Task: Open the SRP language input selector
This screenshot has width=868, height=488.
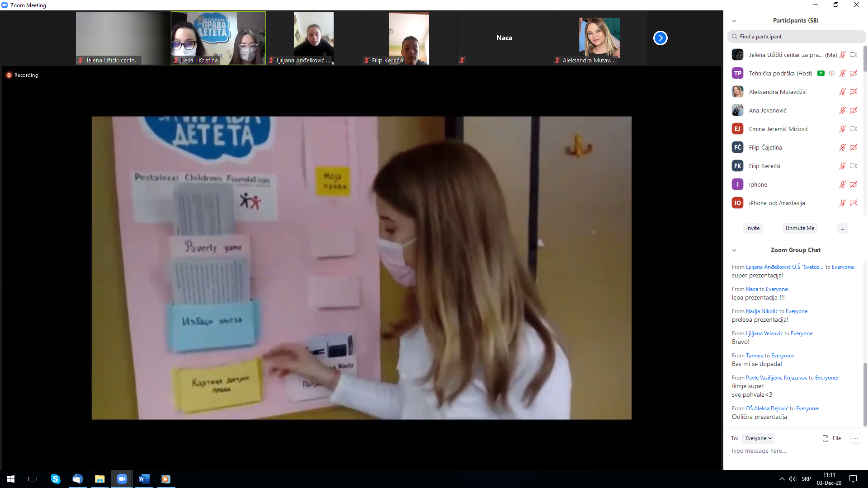Action: (x=806, y=479)
